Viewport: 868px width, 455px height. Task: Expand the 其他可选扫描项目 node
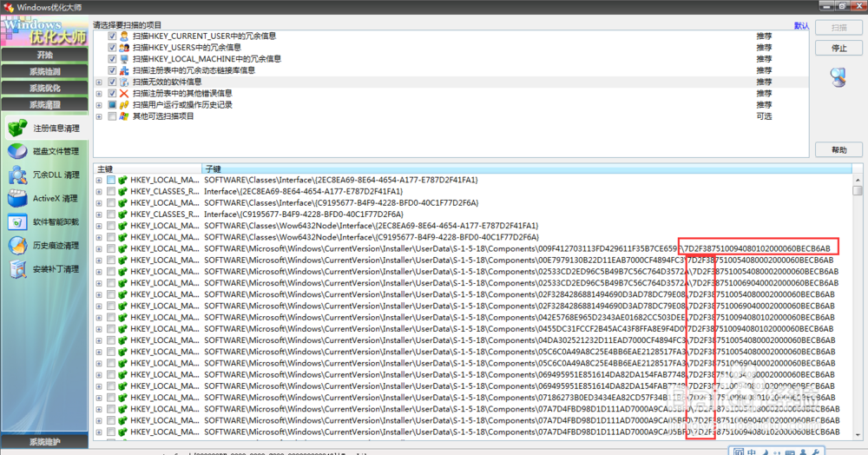pyautogui.click(x=99, y=116)
